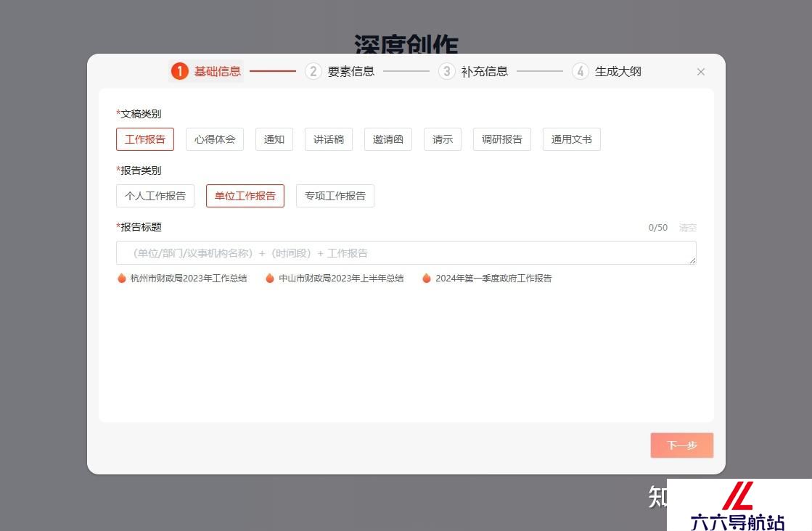Use suggestion 杭州市财政局2023年工作总结
Image resolution: width=812 pixels, height=531 pixels.
189,279
